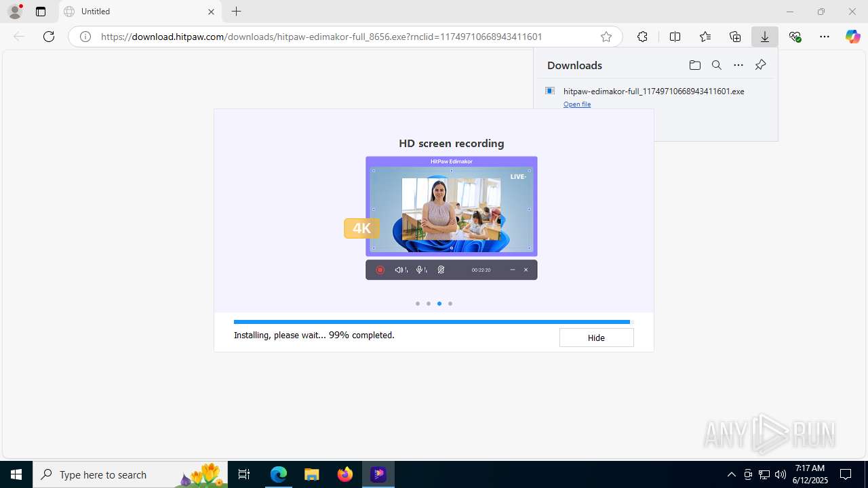868x488 pixels.
Task: Open HitPaw Edimakor installer taskbar icon
Action: [x=378, y=474]
